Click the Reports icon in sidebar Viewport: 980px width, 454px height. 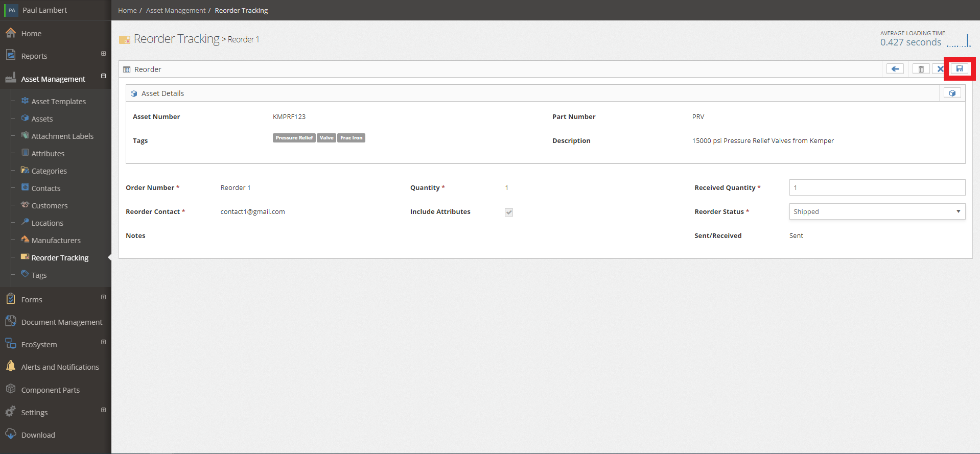(11, 55)
